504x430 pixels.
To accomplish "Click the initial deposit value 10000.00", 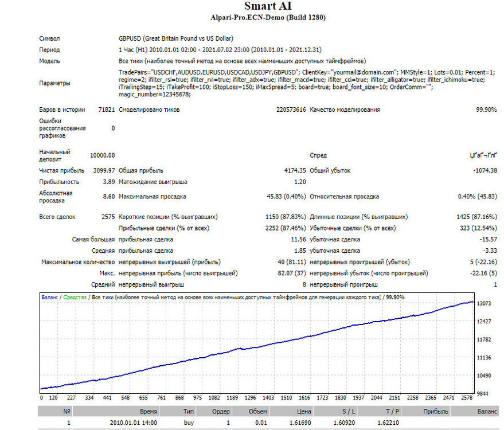I will (x=102, y=155).
